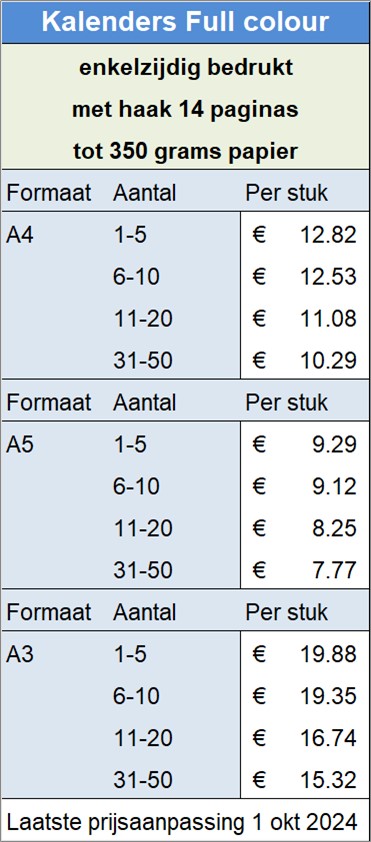Click the met haak 14 paginas line

pos(185,110)
